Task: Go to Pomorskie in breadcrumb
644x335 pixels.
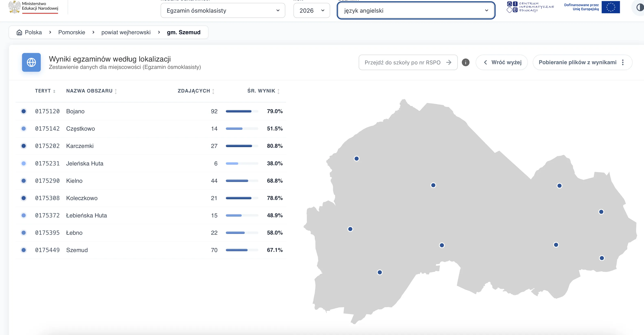Action: coord(72,32)
